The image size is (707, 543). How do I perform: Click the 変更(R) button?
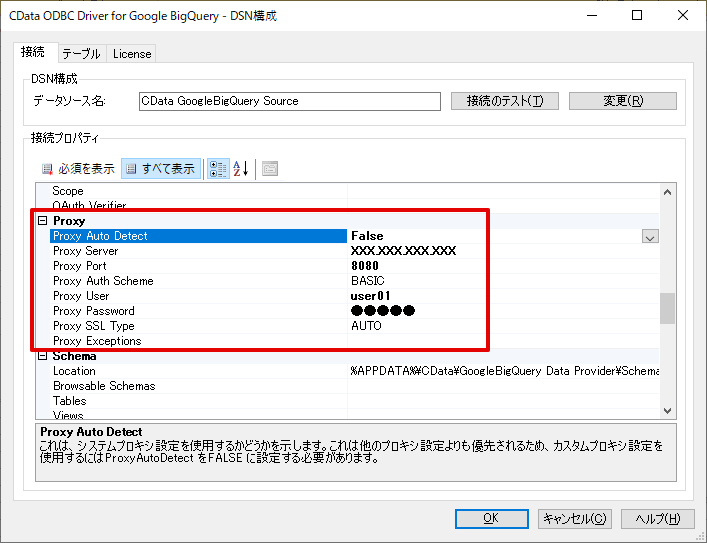pos(623,101)
